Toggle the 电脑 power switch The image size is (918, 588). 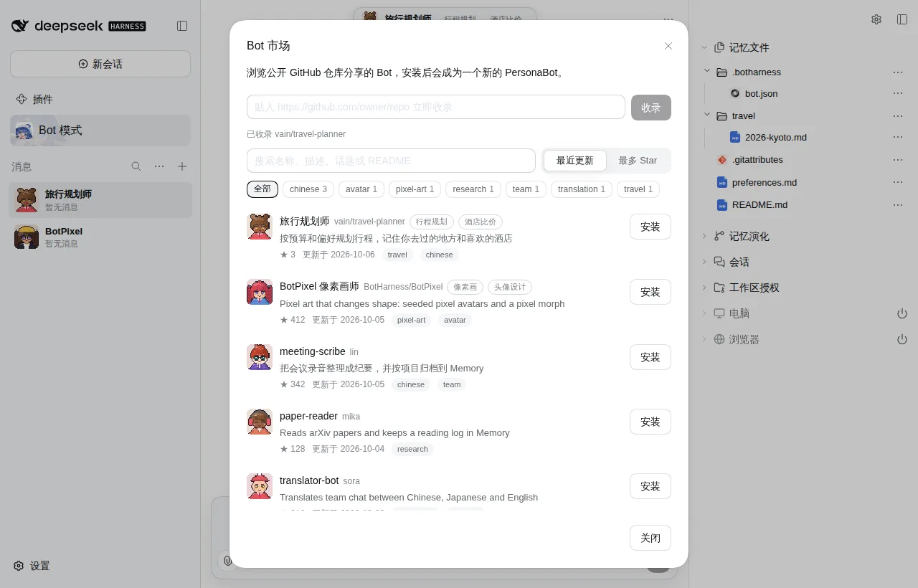point(902,313)
